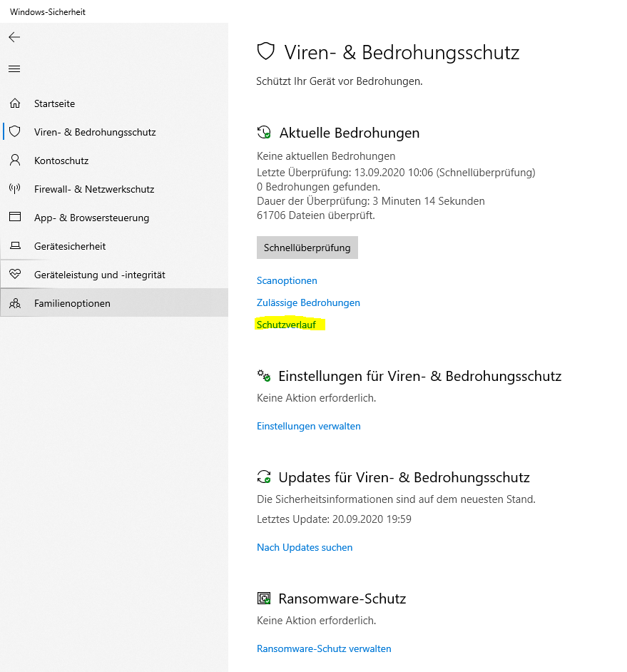Open the hamburger navigation menu
The width and height of the screenshot is (627, 672).
[14, 68]
